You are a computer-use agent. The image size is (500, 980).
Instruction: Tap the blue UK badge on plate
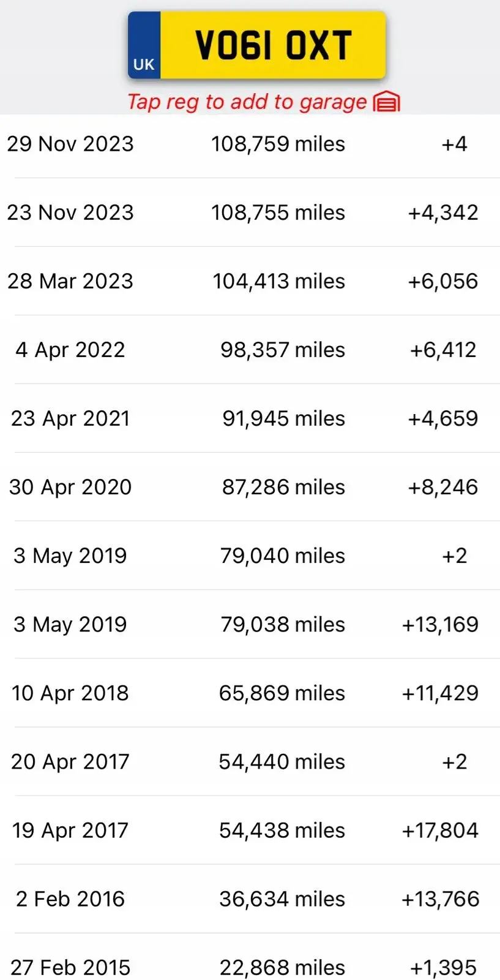coord(144,47)
